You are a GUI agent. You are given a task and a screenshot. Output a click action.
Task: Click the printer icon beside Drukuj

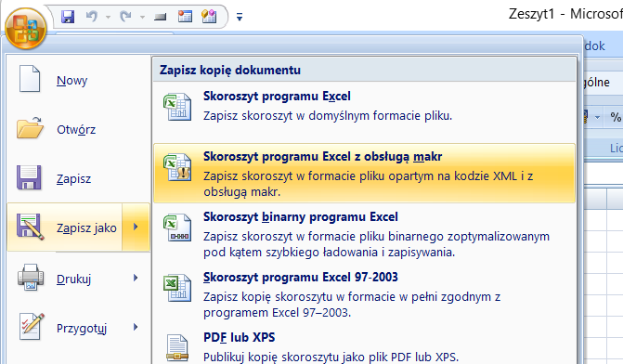coord(31,278)
